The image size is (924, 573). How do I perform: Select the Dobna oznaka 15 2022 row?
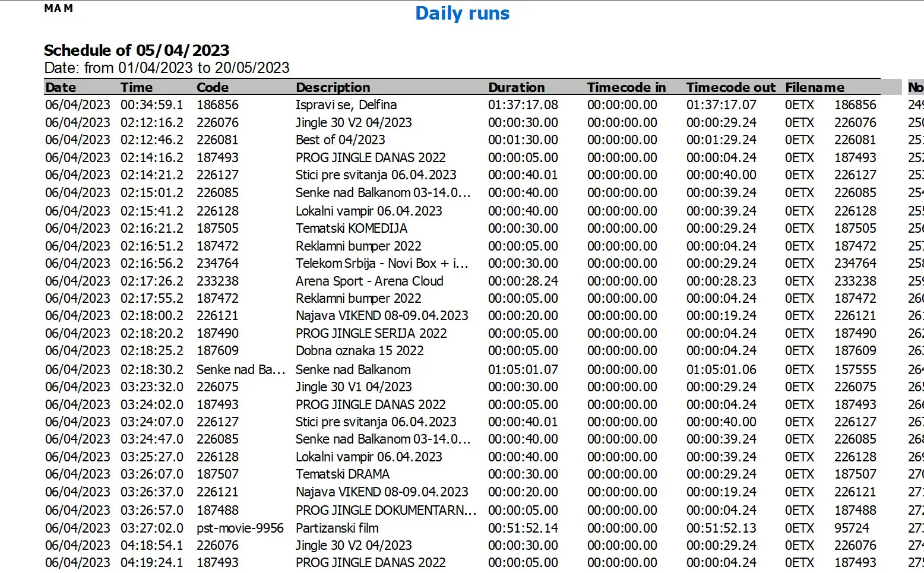[x=359, y=351]
